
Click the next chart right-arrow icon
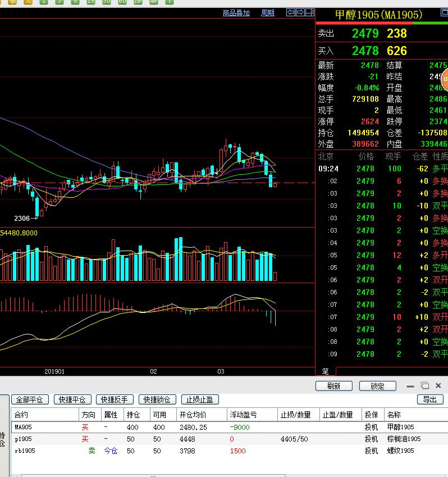tap(300, 12)
